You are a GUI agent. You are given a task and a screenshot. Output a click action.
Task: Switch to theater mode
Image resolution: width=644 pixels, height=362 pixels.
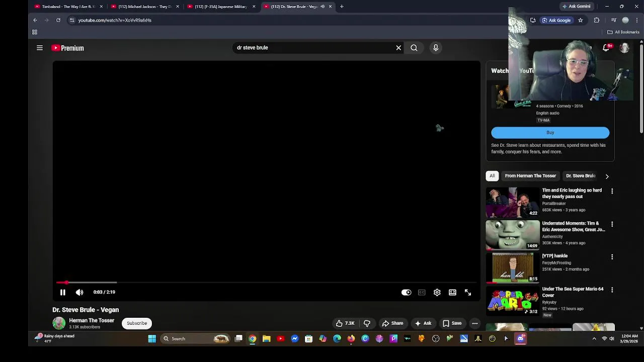452,292
